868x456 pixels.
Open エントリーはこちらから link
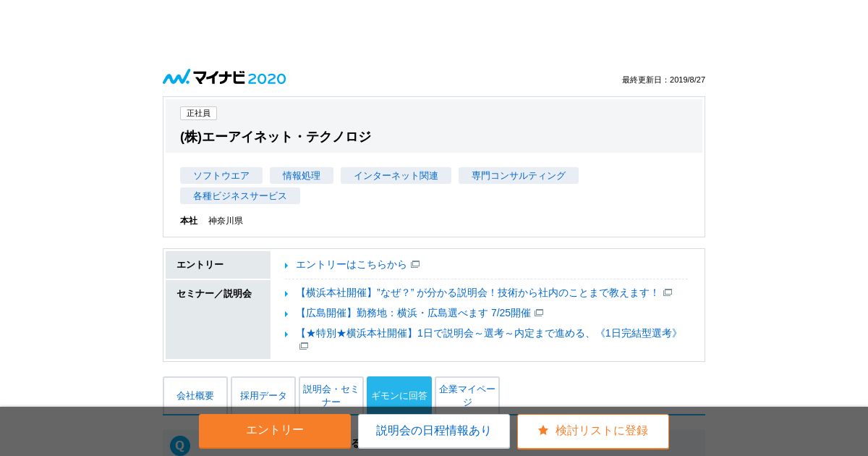(x=352, y=264)
